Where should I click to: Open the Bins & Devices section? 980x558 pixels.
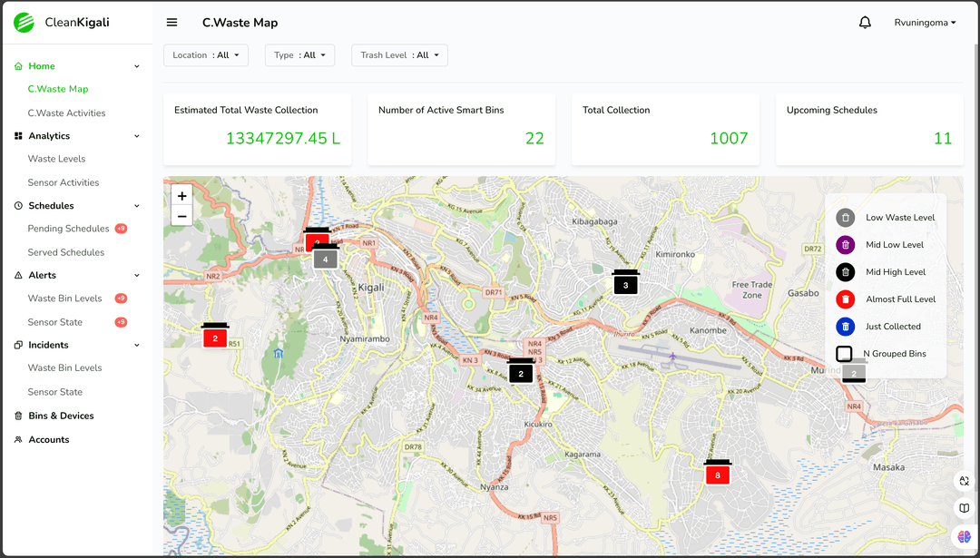tap(62, 416)
